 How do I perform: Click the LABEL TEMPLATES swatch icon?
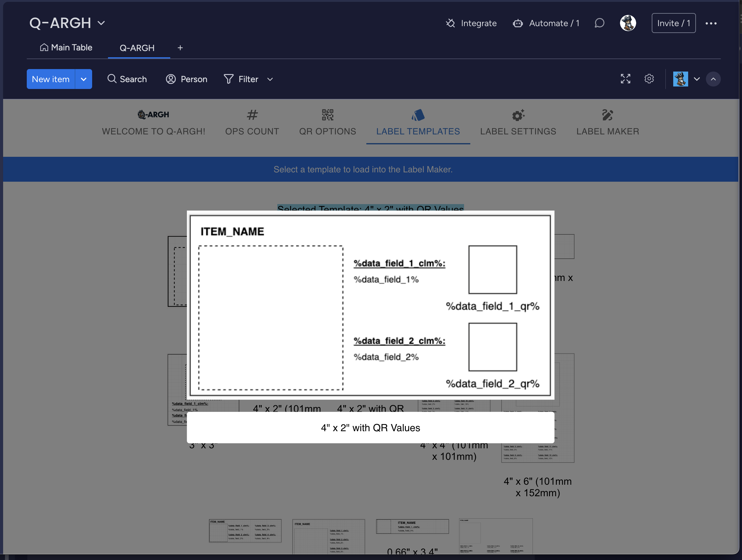418,115
